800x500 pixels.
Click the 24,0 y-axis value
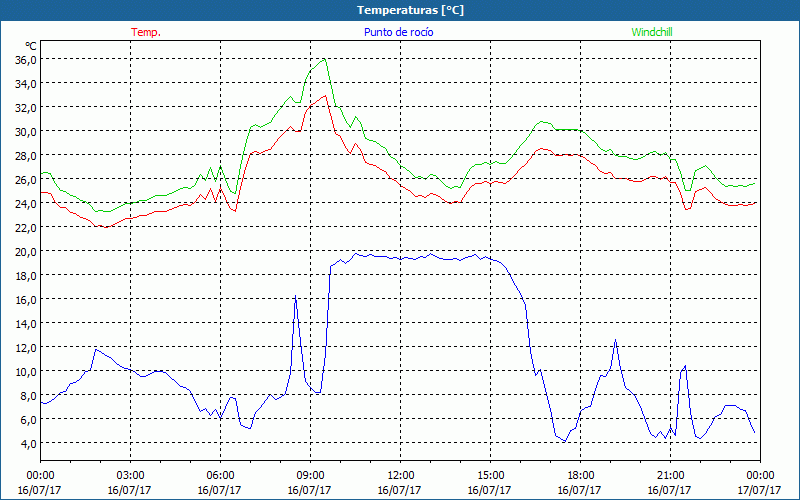tap(26, 204)
